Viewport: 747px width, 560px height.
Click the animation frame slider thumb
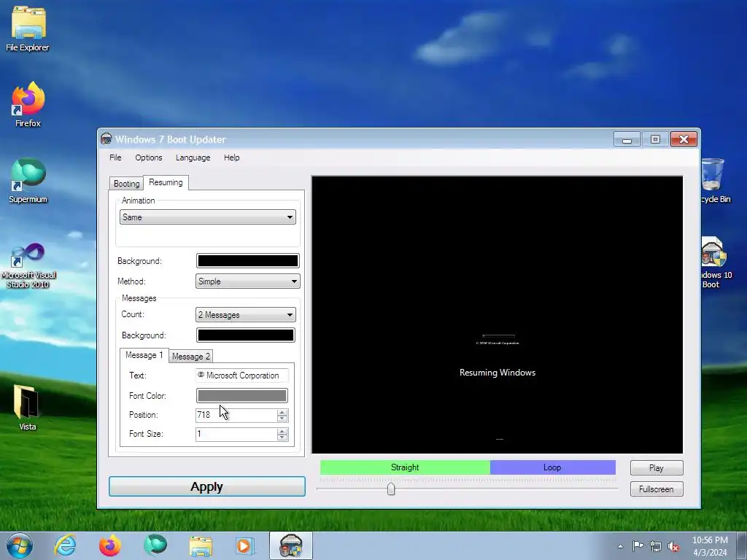391,489
